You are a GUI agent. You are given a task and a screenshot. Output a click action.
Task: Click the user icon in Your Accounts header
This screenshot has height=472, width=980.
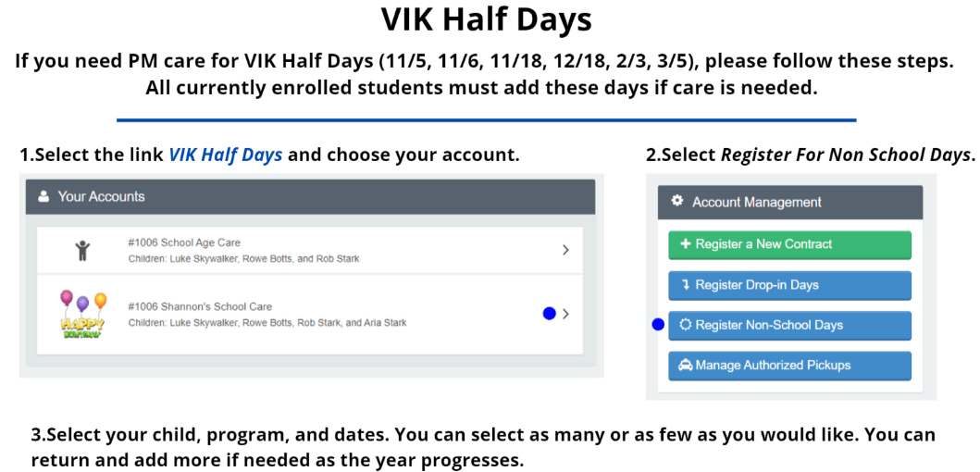tap(43, 196)
